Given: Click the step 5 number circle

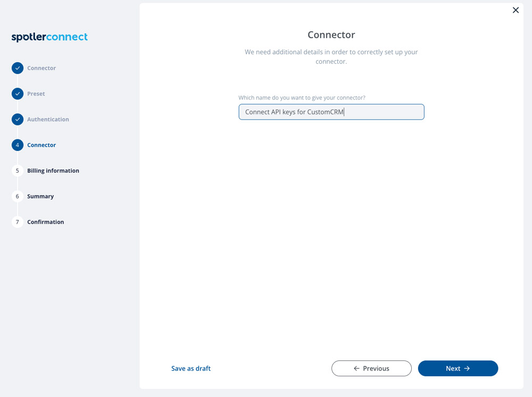Looking at the screenshot, I should (x=18, y=171).
